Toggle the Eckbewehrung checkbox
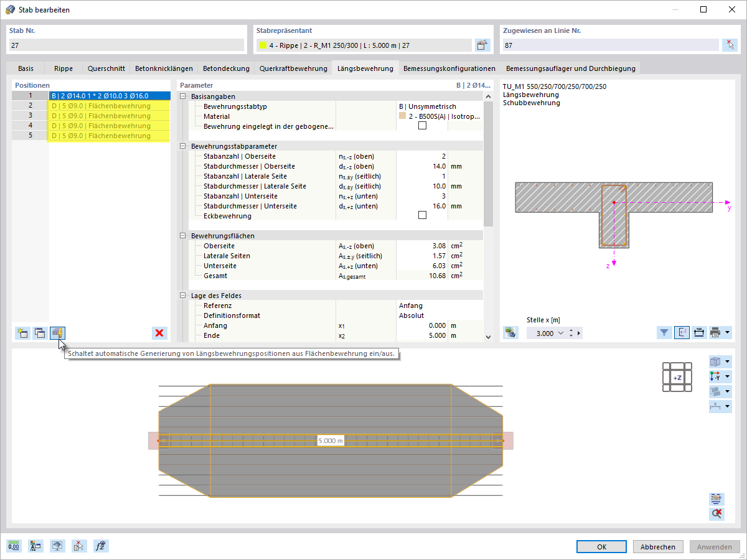The height and width of the screenshot is (560, 747). pyautogui.click(x=422, y=216)
